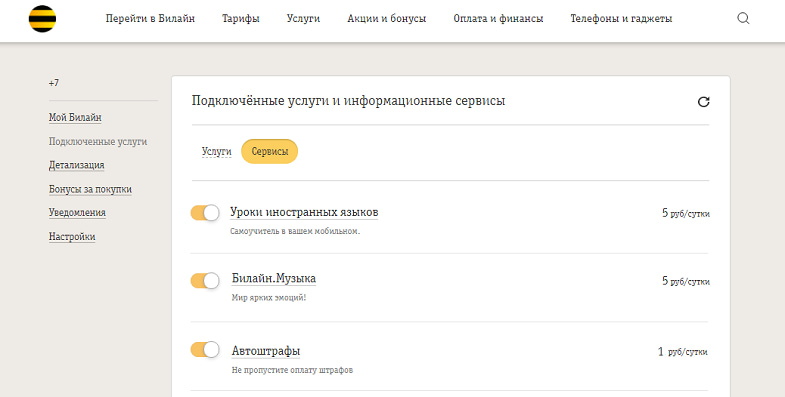Switch to the Услуги tab
Screen dimensions: 785x397
pos(217,151)
